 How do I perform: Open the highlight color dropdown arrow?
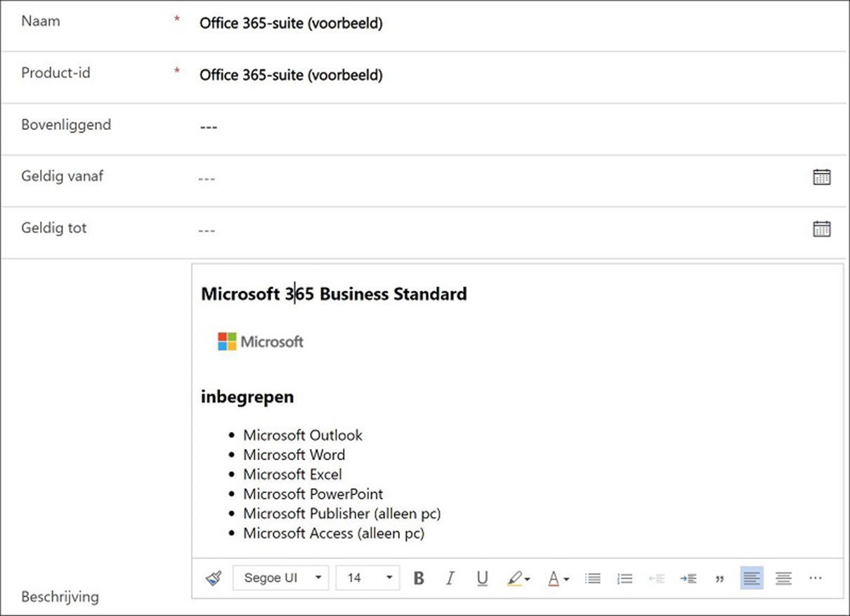(x=528, y=579)
